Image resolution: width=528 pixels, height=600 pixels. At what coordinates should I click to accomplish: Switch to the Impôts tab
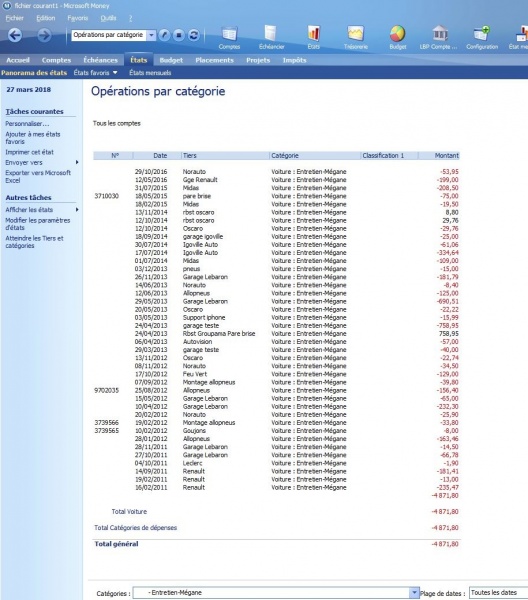coord(294,60)
